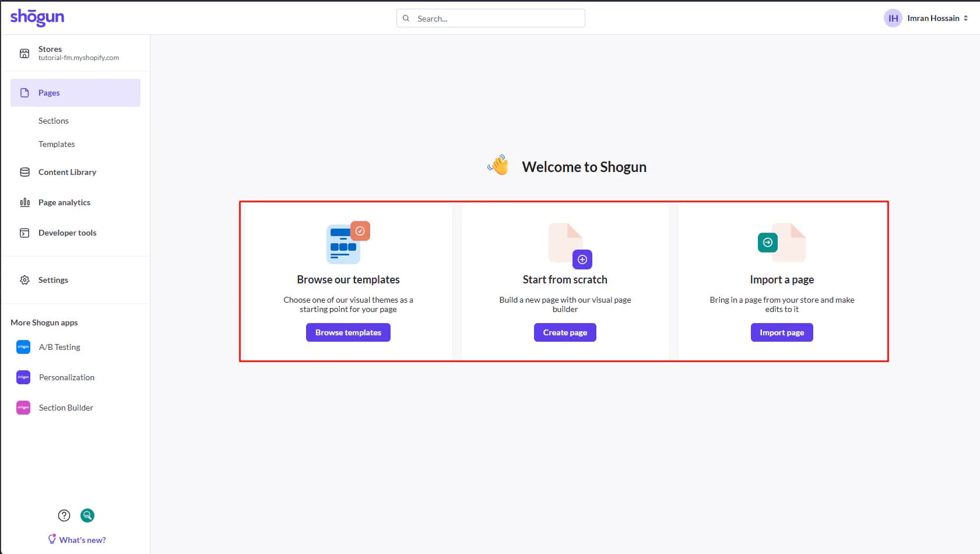Click the Browse templates button
The image size is (980, 554).
click(348, 332)
